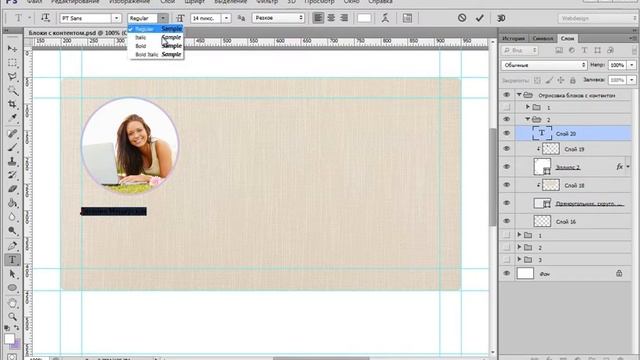Open the layer opacity dropdown arrow
Screen dimensions: 640x360
[632, 65]
